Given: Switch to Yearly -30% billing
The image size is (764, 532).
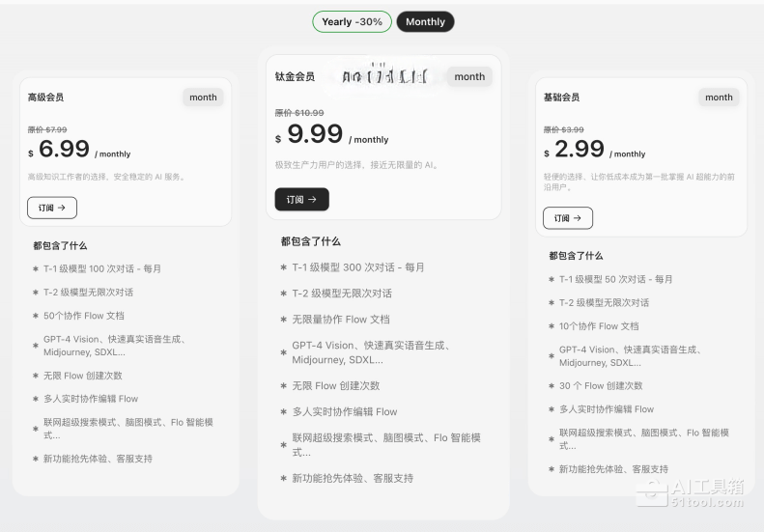Looking at the screenshot, I should pos(353,21).
